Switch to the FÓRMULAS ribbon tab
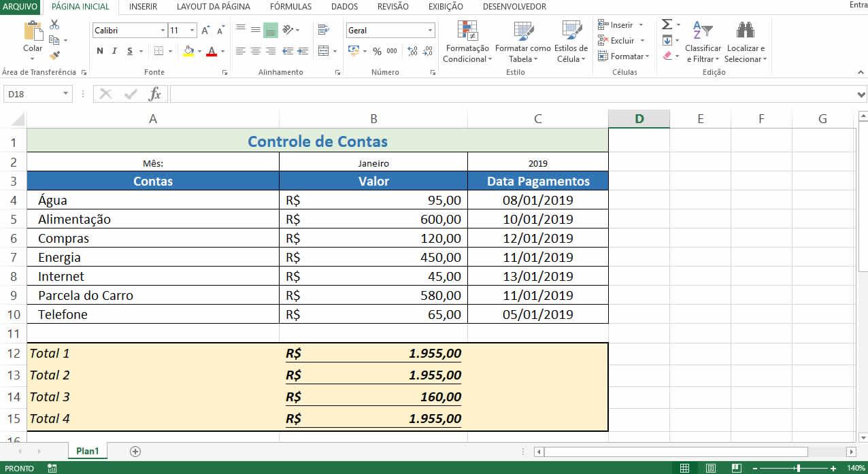868x474 pixels. 290,7
